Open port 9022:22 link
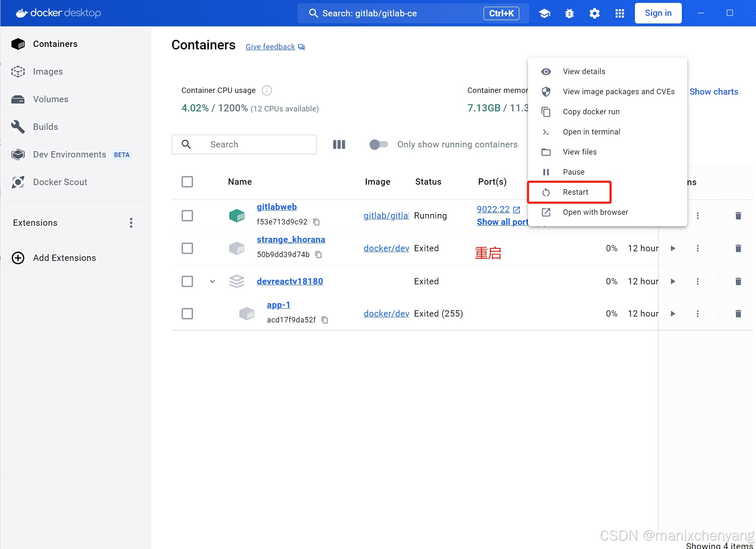 [493, 209]
